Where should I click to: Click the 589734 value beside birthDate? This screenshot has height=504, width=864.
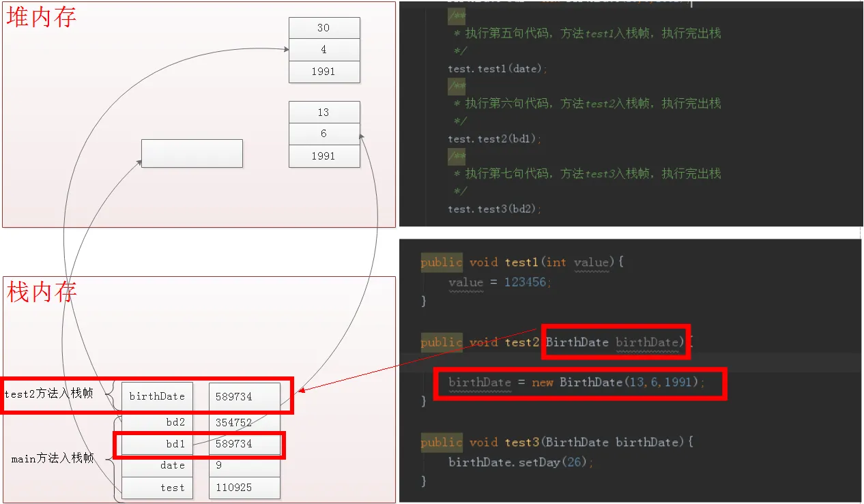pyautogui.click(x=244, y=396)
